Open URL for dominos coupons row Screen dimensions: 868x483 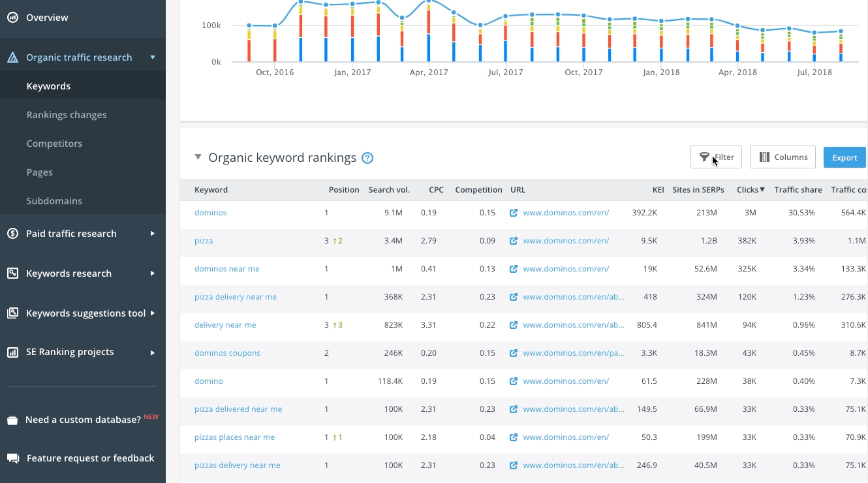574,353
